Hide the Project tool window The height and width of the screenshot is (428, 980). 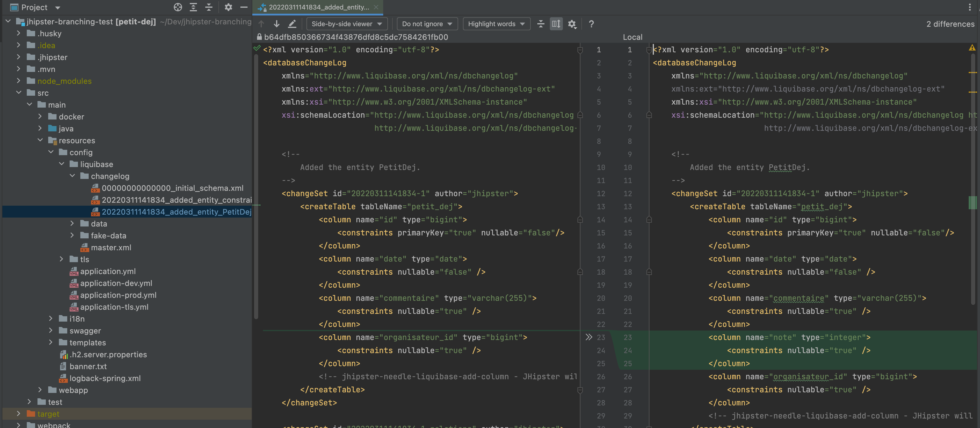(x=244, y=7)
